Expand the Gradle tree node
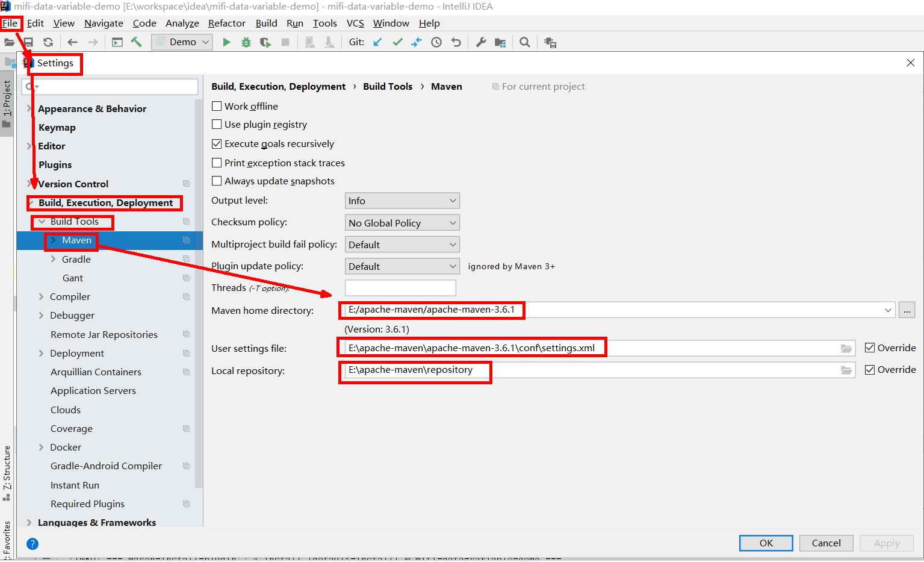 click(x=53, y=259)
